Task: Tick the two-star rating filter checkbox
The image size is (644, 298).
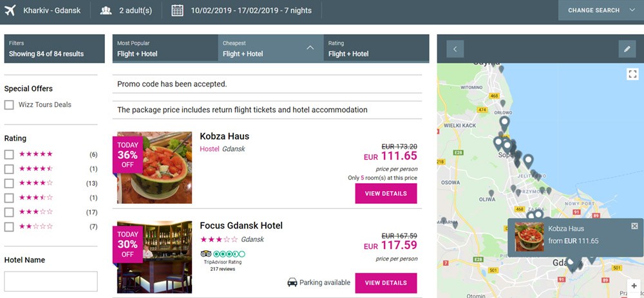Action: [x=9, y=226]
